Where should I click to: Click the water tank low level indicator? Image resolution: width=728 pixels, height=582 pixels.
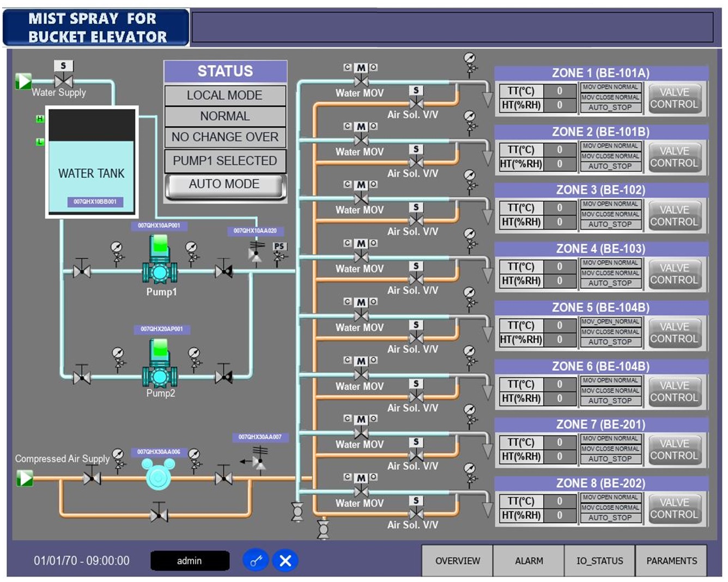40,142
